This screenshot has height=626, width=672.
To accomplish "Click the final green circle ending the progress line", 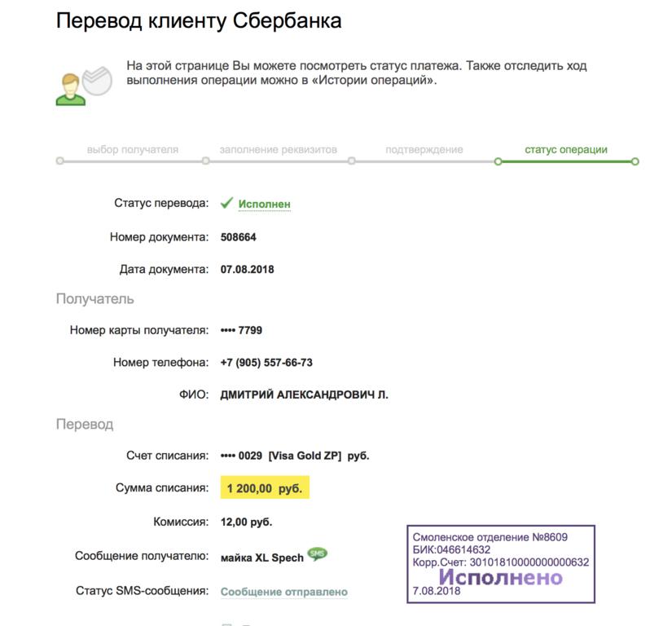I will (635, 161).
